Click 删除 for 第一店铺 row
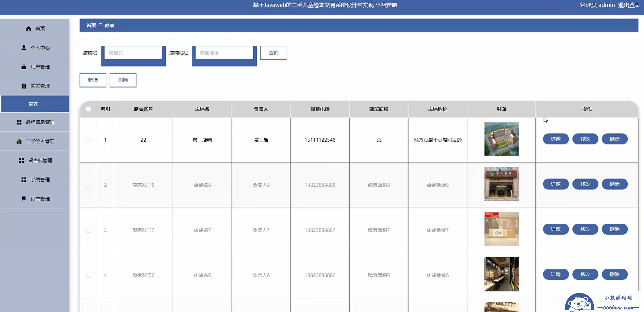644x312 pixels. (x=615, y=139)
